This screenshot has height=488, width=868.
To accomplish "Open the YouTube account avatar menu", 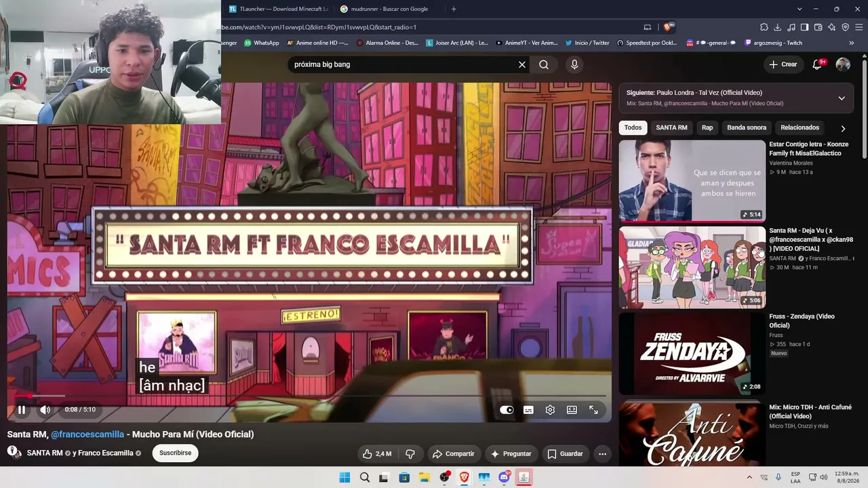I will pos(843,64).
